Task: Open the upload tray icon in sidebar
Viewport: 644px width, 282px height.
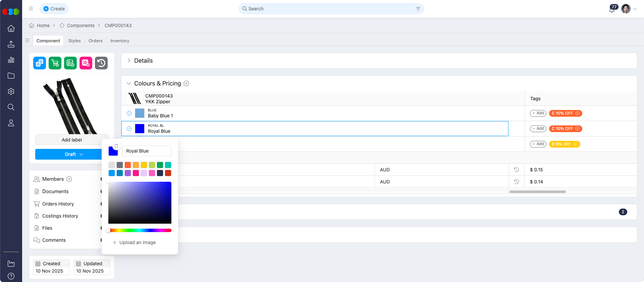Action: point(11,44)
